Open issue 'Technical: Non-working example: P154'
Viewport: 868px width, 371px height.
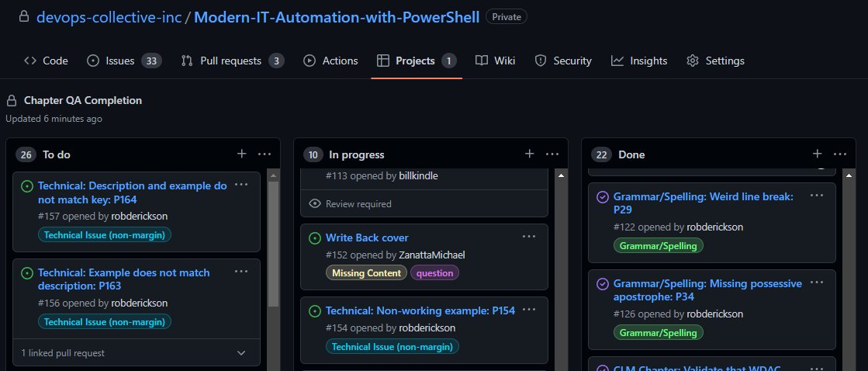point(420,310)
